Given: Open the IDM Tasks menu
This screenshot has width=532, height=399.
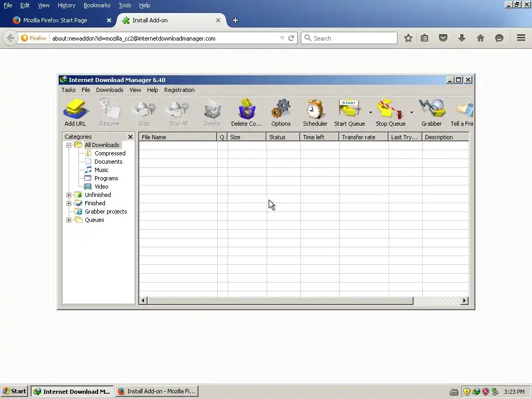Looking at the screenshot, I should click(x=69, y=90).
